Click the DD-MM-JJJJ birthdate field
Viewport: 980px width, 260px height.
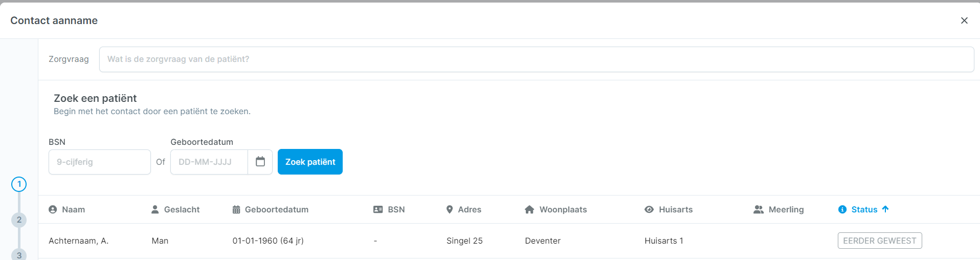tap(209, 162)
